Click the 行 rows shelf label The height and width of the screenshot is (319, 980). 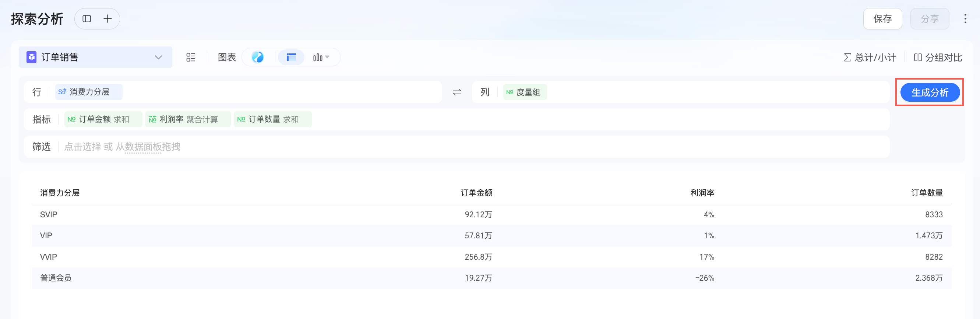click(36, 92)
